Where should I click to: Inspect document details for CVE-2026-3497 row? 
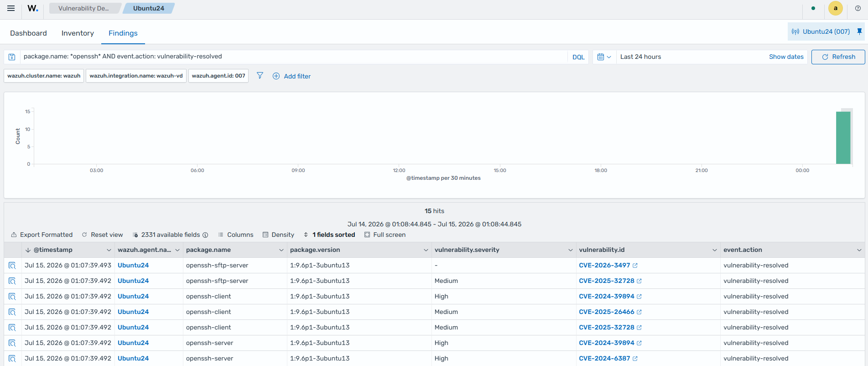(x=12, y=266)
